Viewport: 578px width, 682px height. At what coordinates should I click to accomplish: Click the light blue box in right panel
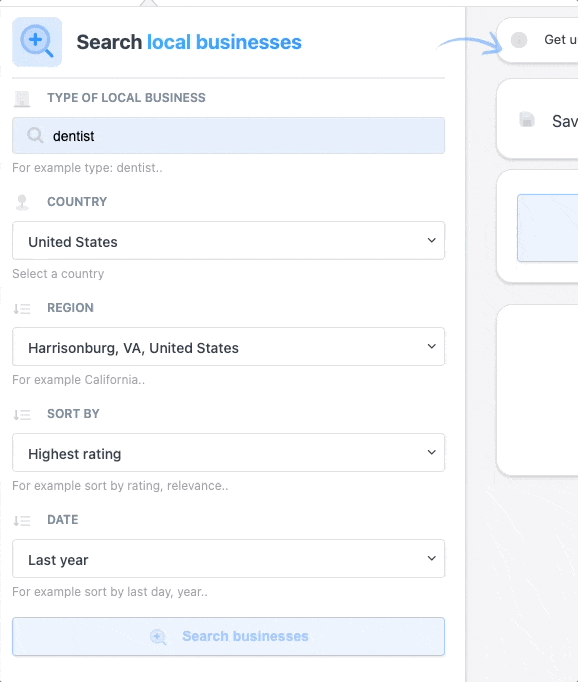(548, 228)
